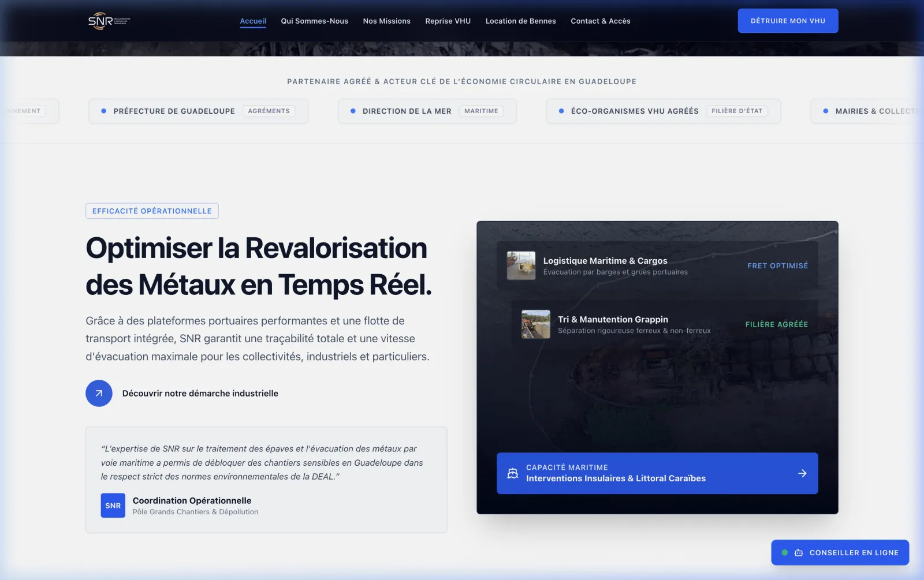Click the Partenaire agréé section heading
This screenshot has height=580, width=924.
click(461, 81)
